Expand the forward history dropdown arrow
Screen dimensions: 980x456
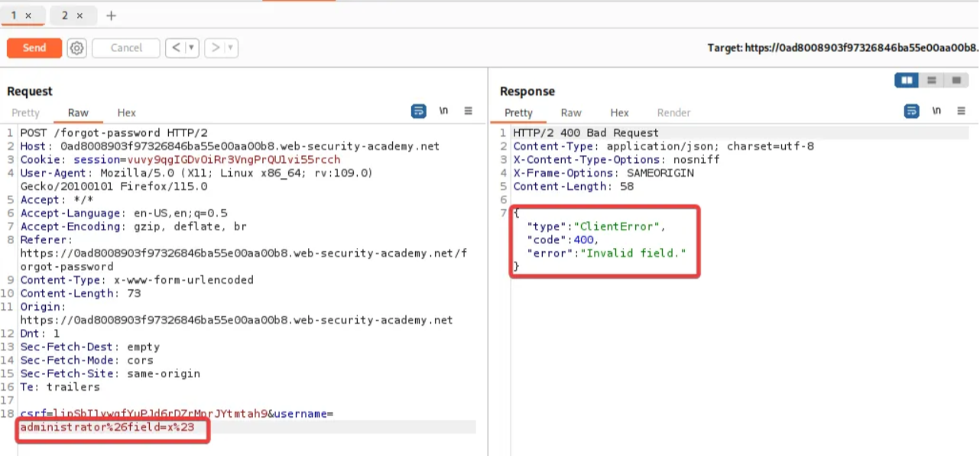(230, 48)
